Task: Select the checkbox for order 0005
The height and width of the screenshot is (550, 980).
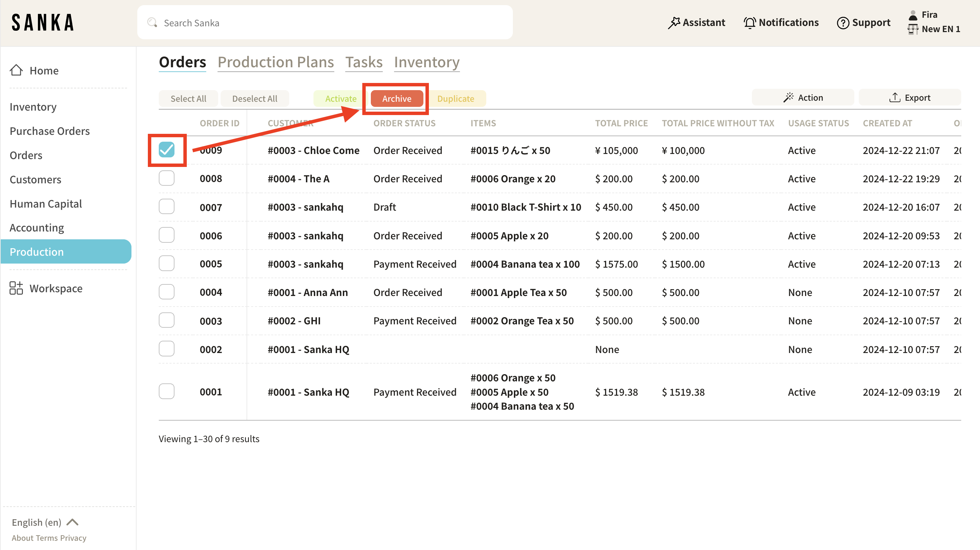Action: click(x=167, y=264)
